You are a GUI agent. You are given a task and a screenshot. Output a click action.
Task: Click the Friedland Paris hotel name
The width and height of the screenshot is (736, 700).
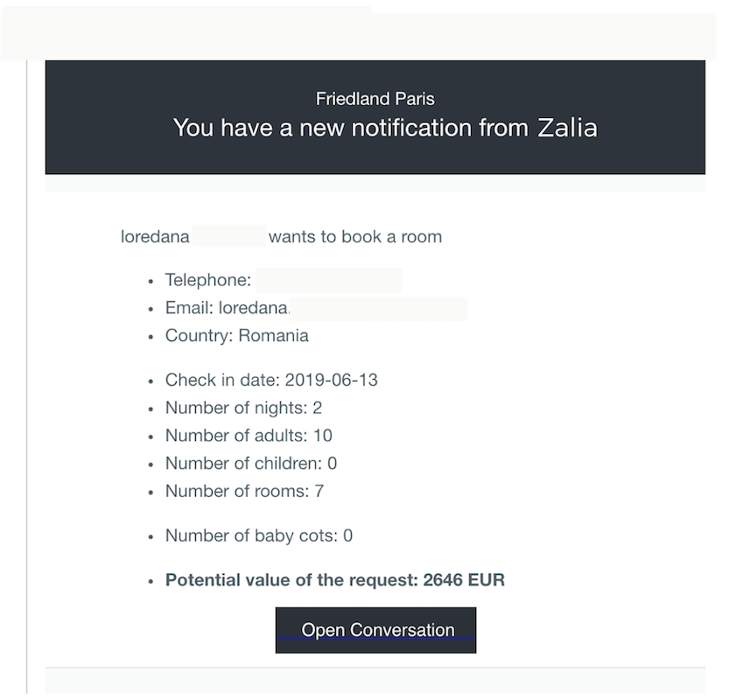point(375,99)
